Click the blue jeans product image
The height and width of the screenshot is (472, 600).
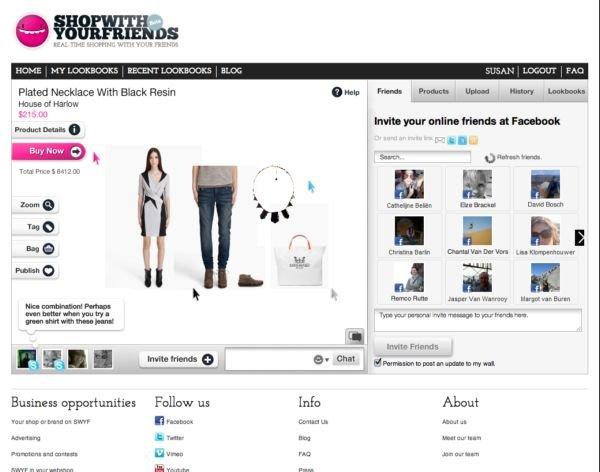click(x=214, y=227)
